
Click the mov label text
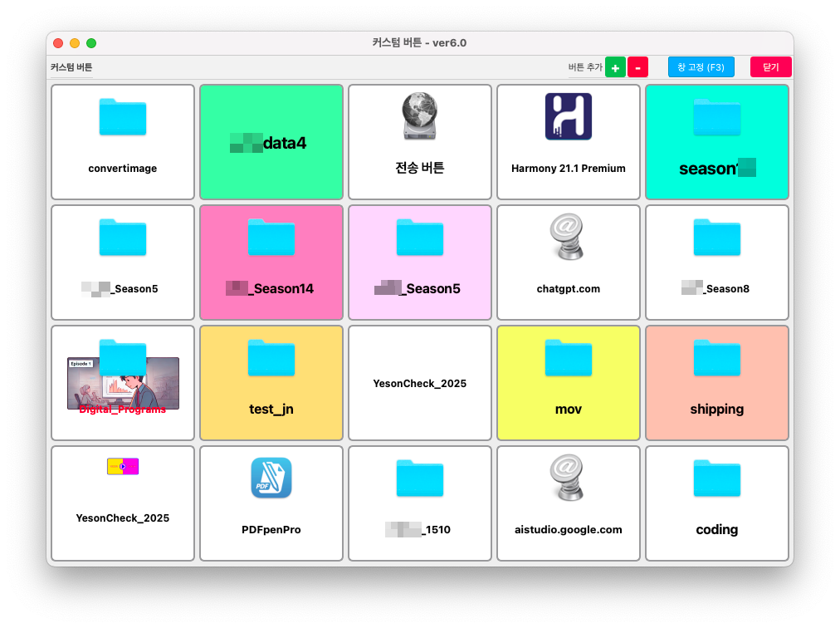(569, 410)
